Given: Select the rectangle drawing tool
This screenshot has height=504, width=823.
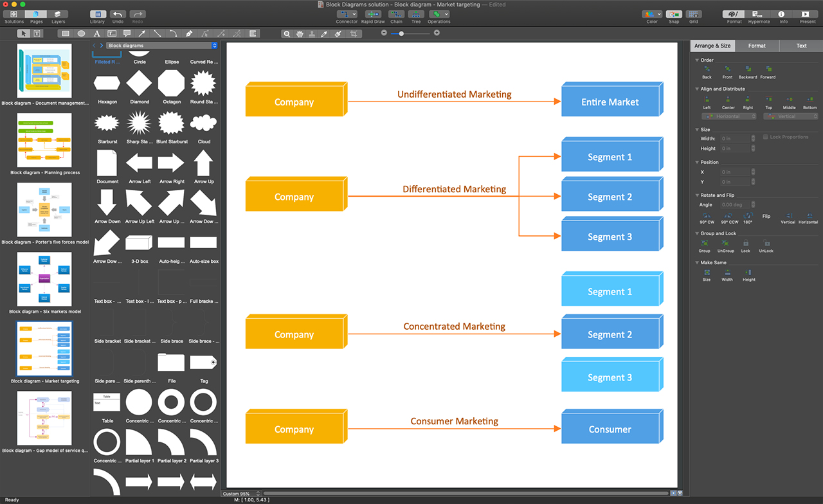Looking at the screenshot, I should point(65,33).
